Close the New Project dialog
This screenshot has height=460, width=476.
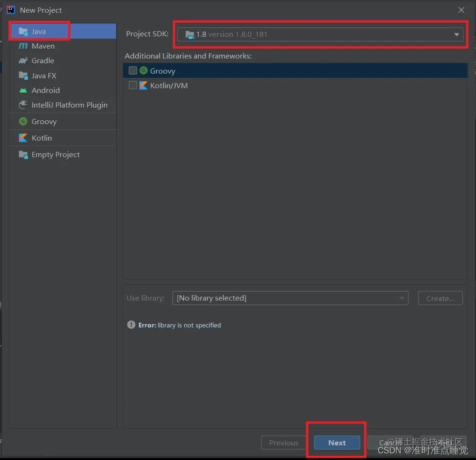click(x=461, y=10)
